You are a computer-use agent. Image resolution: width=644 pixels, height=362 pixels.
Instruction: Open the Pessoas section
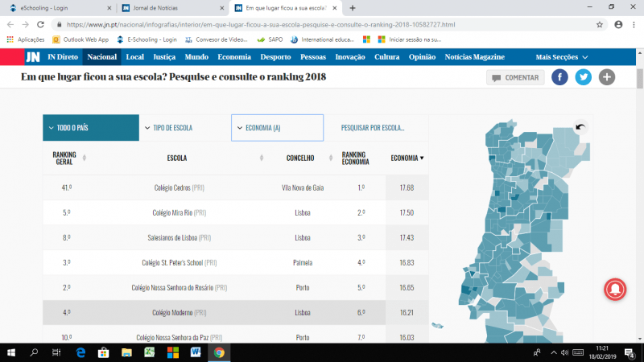pos(313,57)
